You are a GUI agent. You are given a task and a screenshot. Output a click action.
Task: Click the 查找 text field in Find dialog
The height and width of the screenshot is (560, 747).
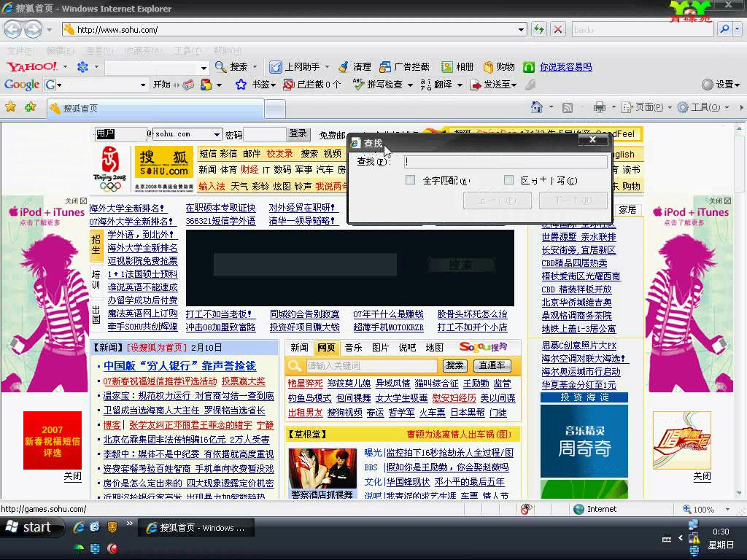point(506,162)
